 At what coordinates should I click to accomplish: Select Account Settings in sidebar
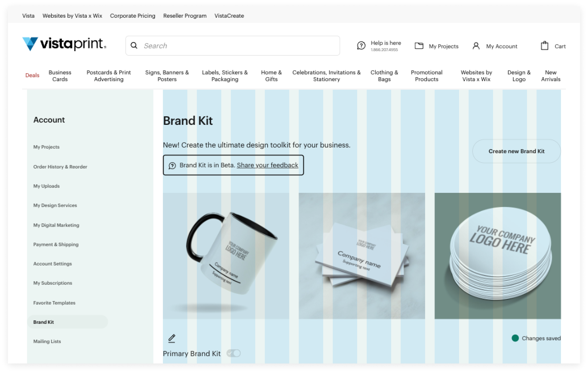(52, 264)
